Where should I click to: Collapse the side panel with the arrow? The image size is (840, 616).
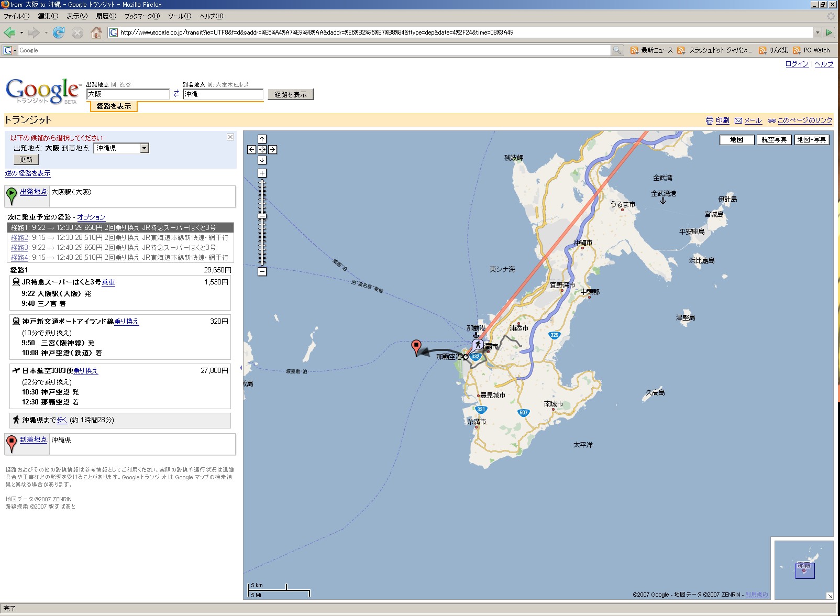240,368
